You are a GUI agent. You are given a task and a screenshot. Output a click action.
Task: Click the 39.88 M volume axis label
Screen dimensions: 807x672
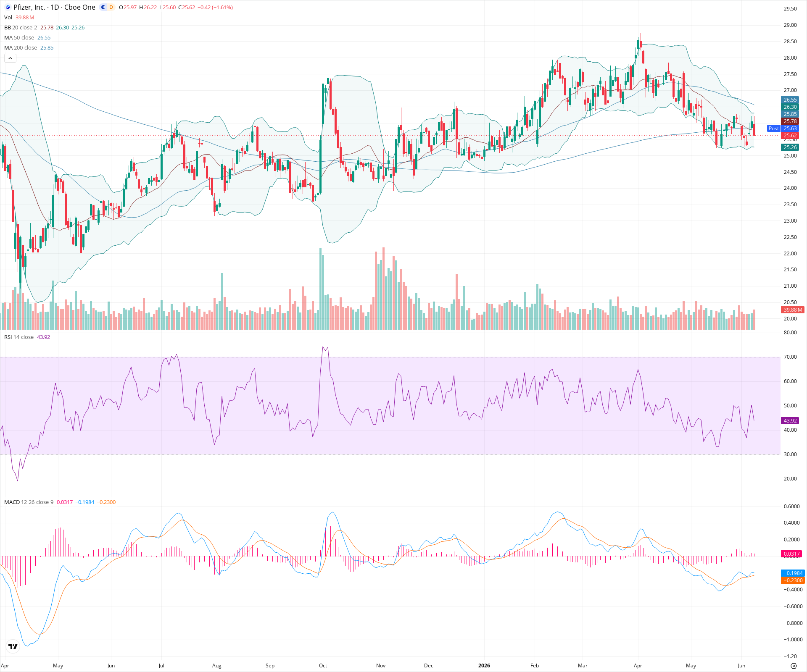[793, 310]
